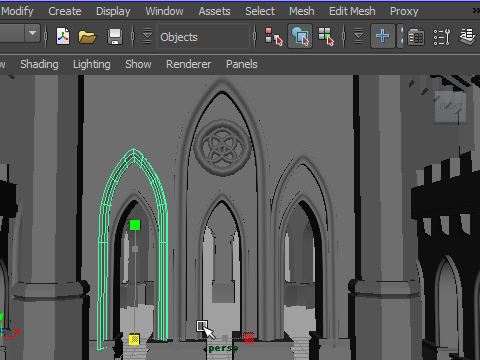This screenshot has height=360, width=480.
Task: Click the New Scene icon
Action: [63, 36]
